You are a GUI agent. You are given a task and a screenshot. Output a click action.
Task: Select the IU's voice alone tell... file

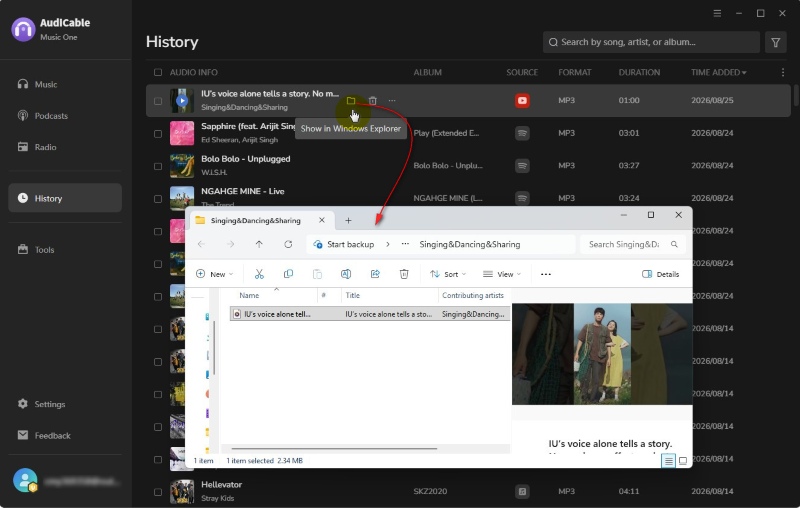click(370, 314)
